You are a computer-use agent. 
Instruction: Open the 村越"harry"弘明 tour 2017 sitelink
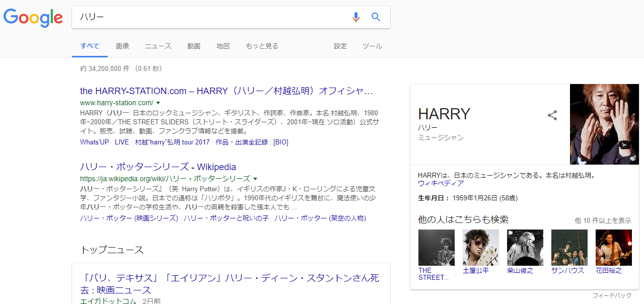click(x=172, y=142)
